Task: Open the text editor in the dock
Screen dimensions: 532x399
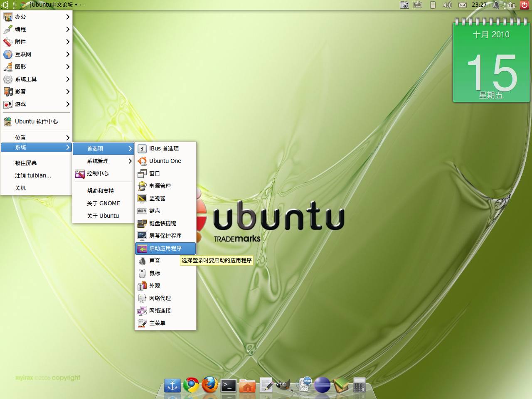Action: pos(266,385)
